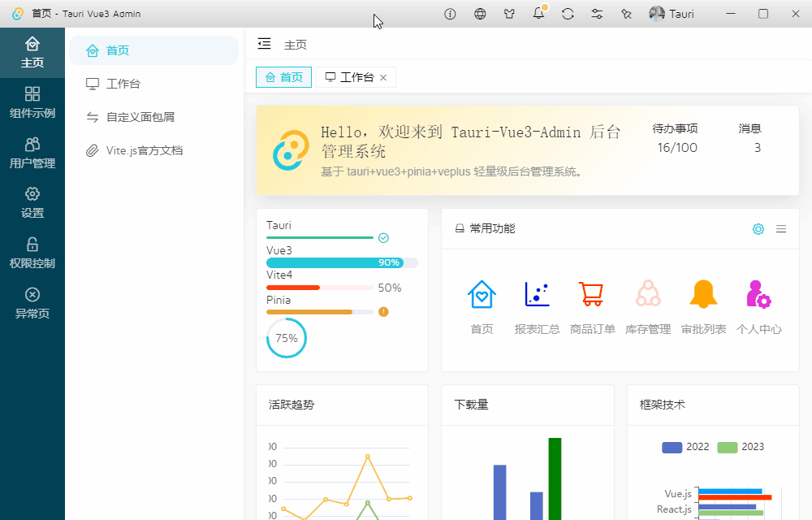The height and width of the screenshot is (520, 812).
Task: Open the language globe icon
Action: click(x=479, y=13)
